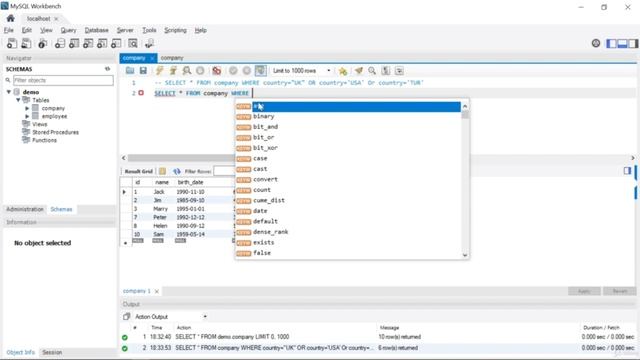Focus the Filter Rows input field

click(224, 171)
